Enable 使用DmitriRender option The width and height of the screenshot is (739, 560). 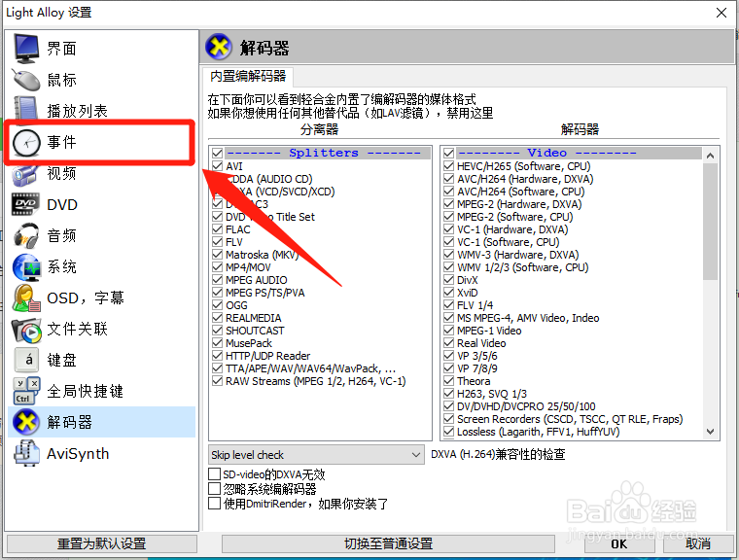(x=215, y=504)
